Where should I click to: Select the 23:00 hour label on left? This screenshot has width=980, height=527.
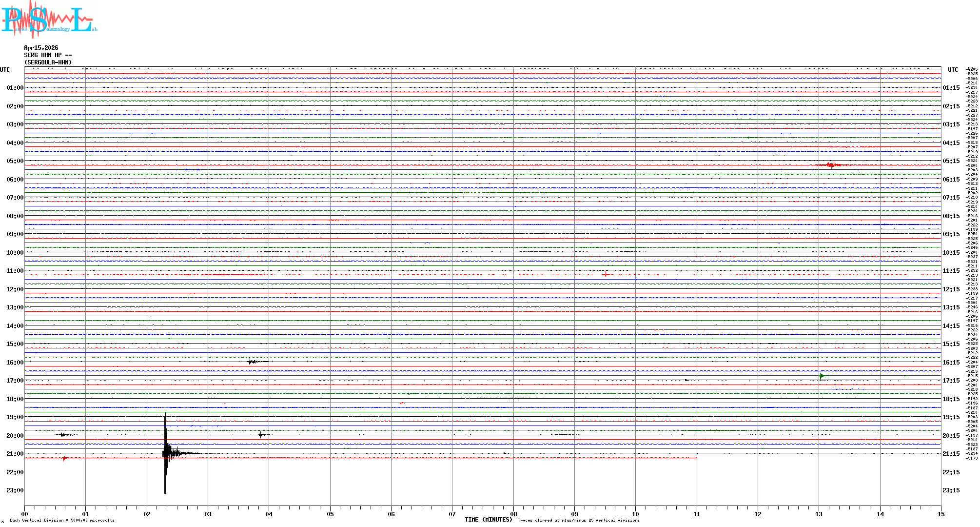coord(15,490)
